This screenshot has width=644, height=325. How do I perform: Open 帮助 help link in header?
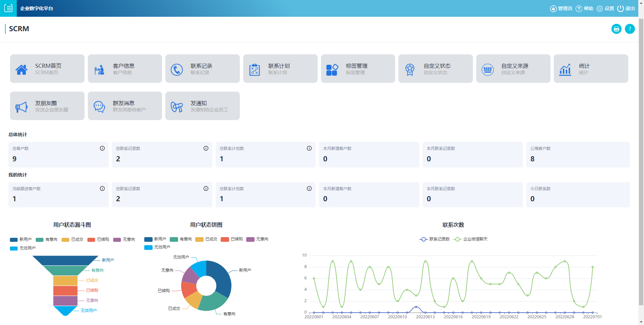pyautogui.click(x=584, y=8)
